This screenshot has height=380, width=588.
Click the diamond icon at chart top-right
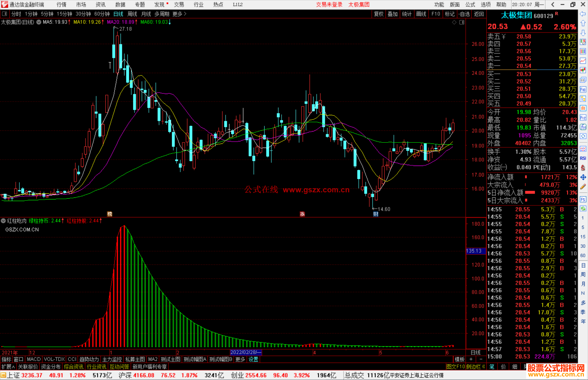click(x=454, y=22)
